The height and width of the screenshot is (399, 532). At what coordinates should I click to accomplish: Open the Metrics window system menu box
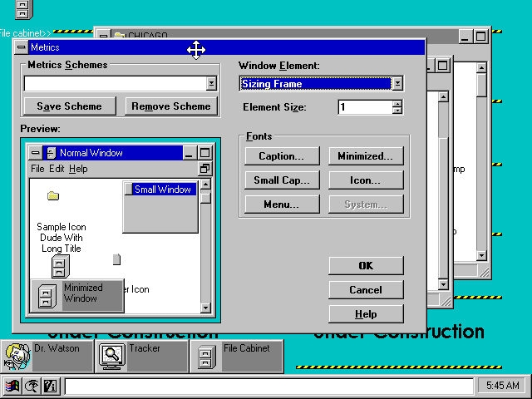pos(22,47)
